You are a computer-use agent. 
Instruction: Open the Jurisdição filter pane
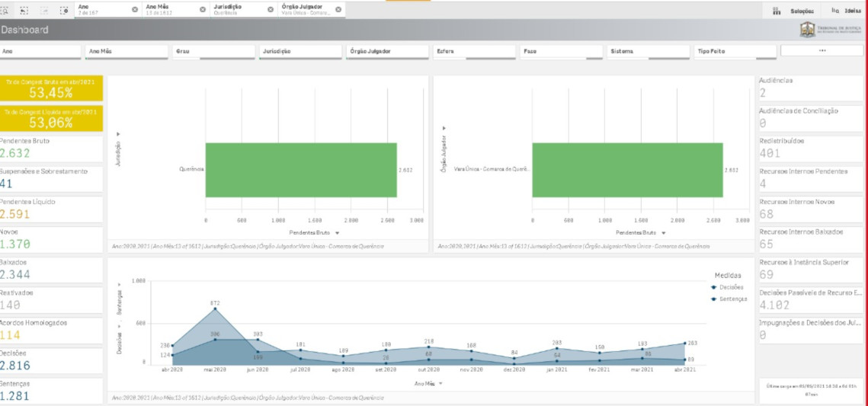(301, 52)
